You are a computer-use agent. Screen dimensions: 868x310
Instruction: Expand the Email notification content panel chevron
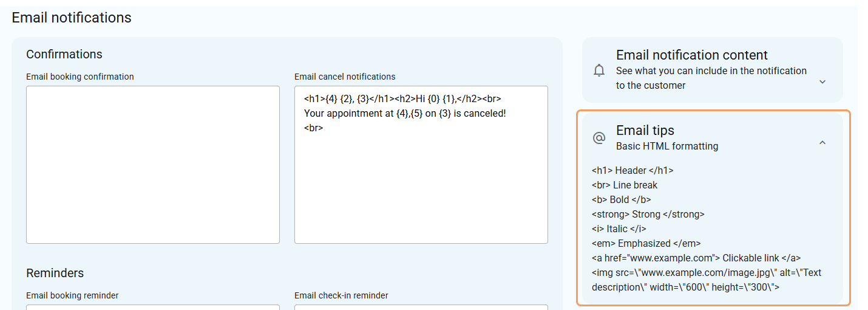822,82
